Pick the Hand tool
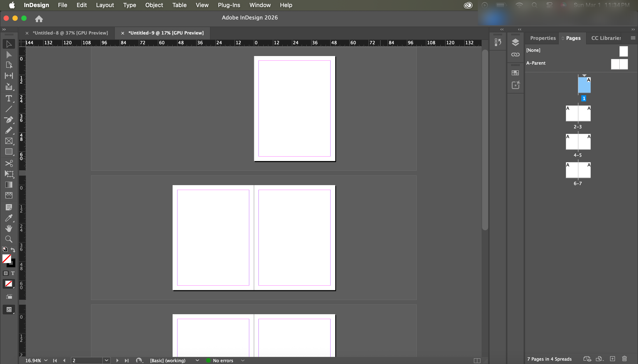This screenshot has width=638, height=364. (9, 228)
